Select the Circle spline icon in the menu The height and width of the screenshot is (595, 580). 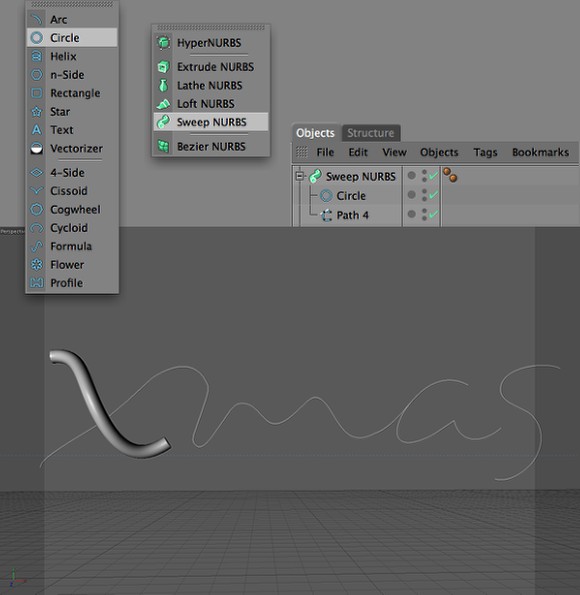[x=36, y=38]
